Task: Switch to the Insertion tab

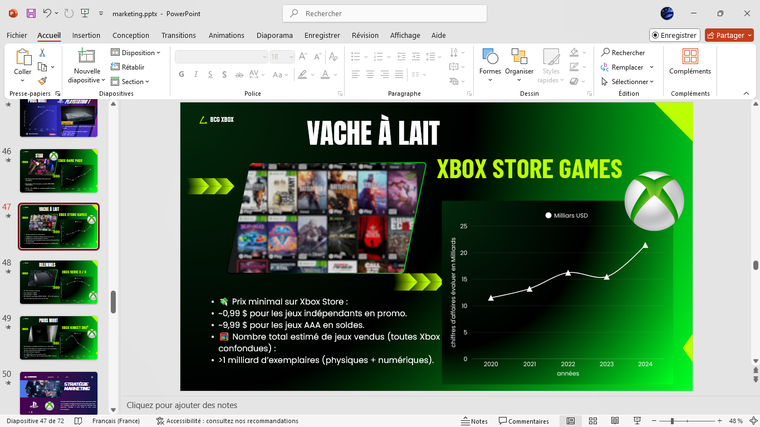Action: [x=86, y=35]
